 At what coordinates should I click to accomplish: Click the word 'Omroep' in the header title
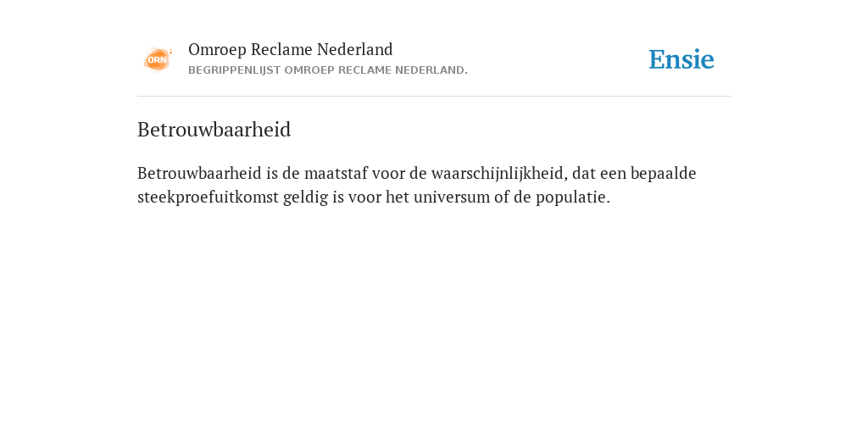coord(217,50)
